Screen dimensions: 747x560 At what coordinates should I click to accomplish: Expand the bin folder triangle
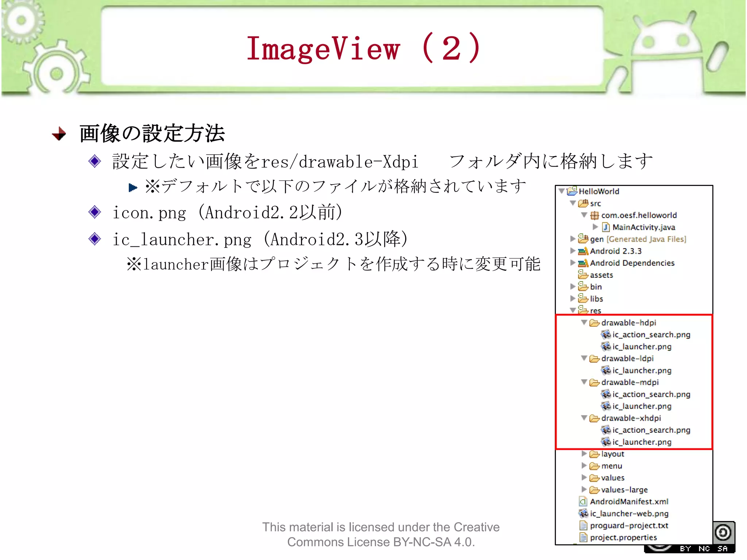(x=573, y=287)
